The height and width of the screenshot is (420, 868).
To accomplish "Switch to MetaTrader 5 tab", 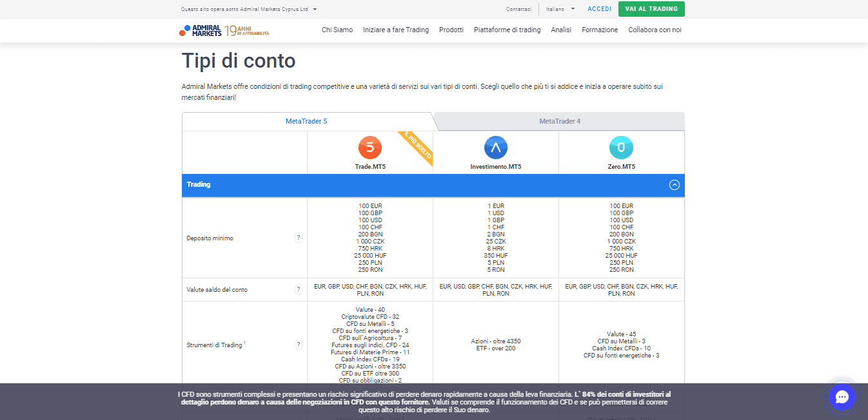I will [306, 121].
